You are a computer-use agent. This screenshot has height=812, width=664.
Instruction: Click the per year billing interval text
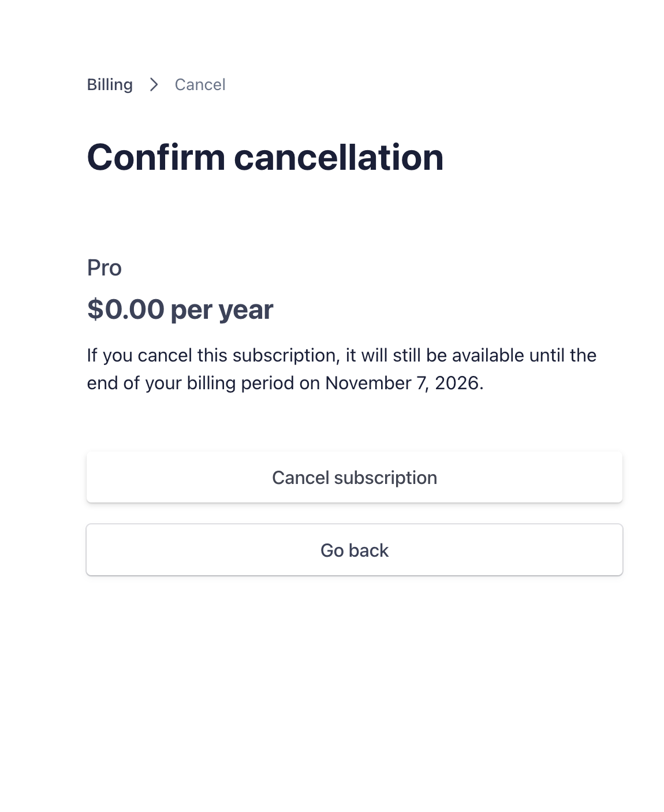click(222, 310)
